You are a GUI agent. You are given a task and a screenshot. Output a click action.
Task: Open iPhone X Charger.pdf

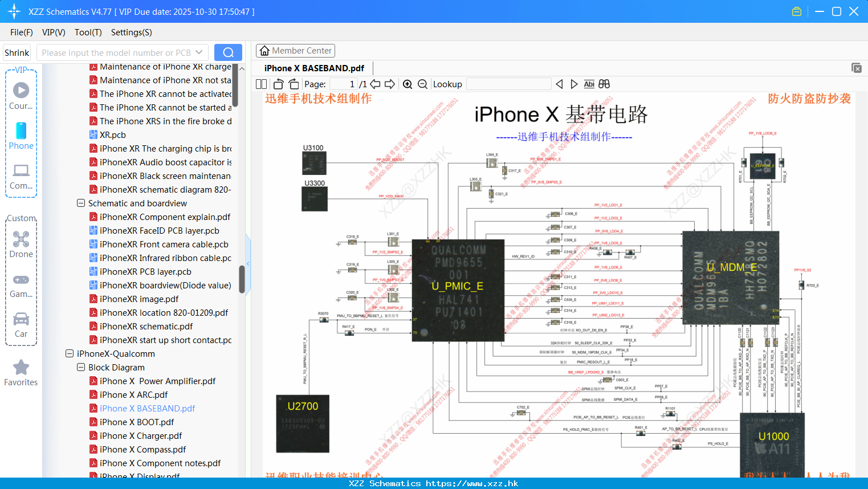[x=141, y=435]
